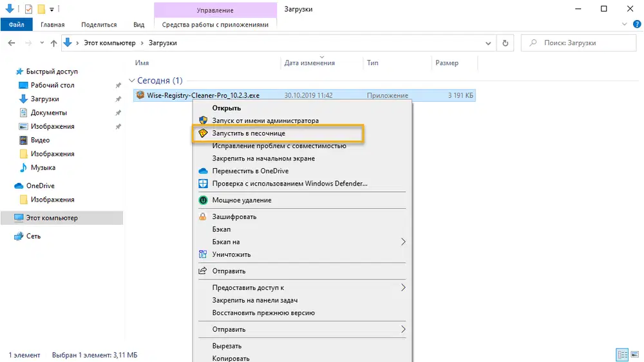
Task: Expand the Предоставить доступ к submenu
Action: [403, 287]
